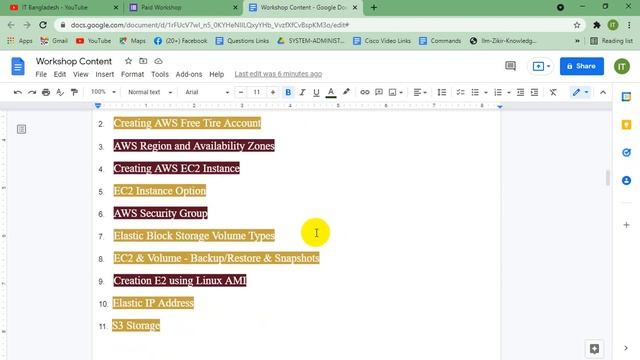Rename the Workshop Content title

coord(73,61)
